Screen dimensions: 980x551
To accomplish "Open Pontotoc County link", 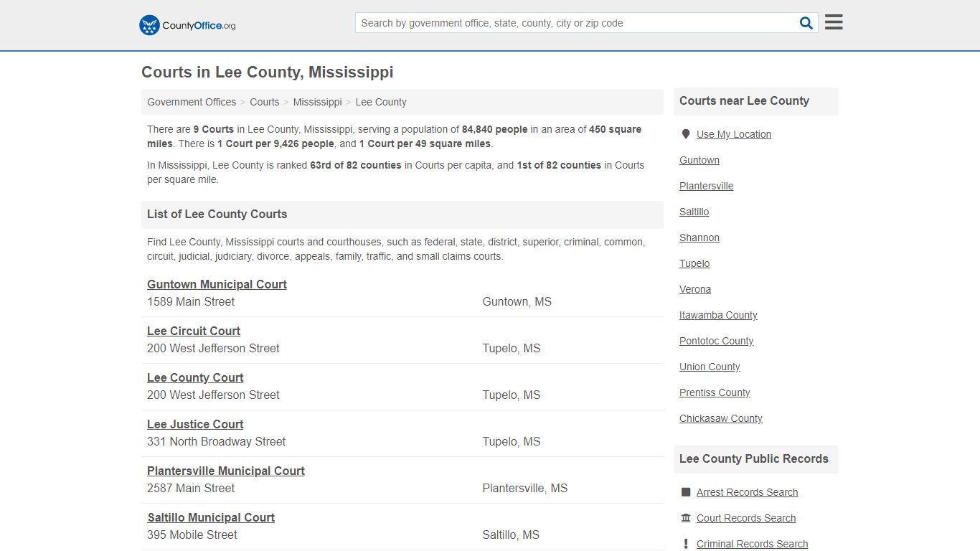I will pos(717,341).
